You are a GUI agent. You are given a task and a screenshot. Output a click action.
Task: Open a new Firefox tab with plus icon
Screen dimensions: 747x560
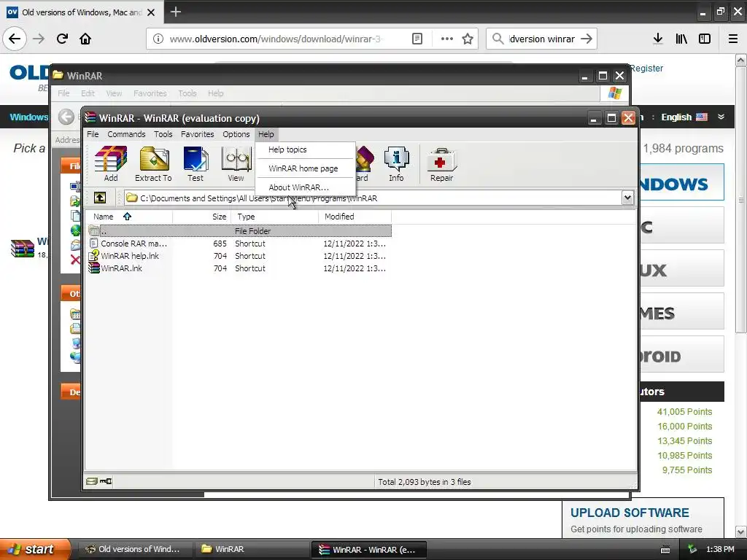pos(175,12)
